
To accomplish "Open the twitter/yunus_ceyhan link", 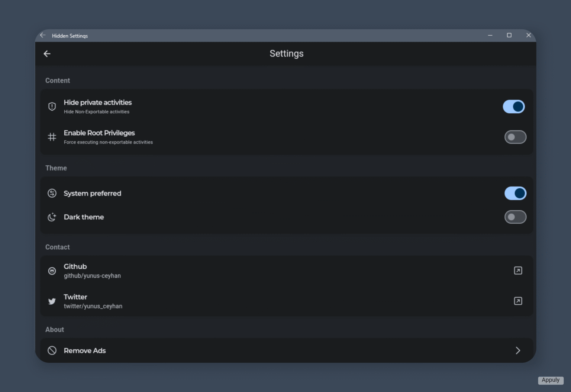I will point(93,306).
